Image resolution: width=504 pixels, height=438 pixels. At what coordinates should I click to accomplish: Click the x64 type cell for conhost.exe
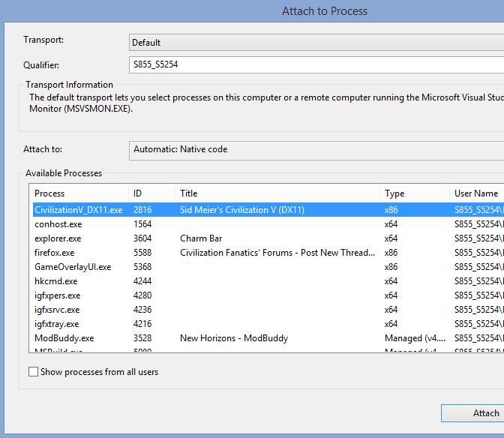pyautogui.click(x=391, y=224)
